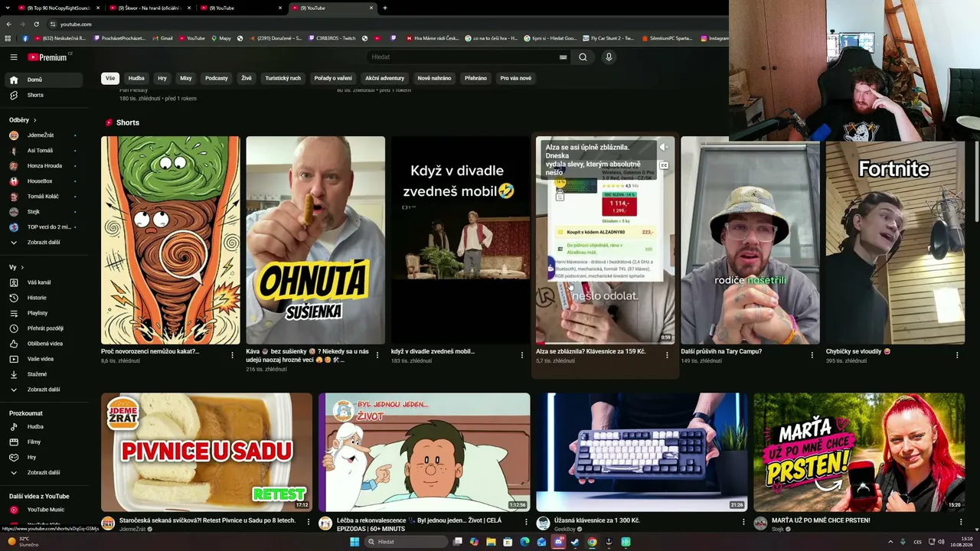This screenshot has height=551, width=980.
Task: Select the Živě filter chip
Action: click(247, 78)
